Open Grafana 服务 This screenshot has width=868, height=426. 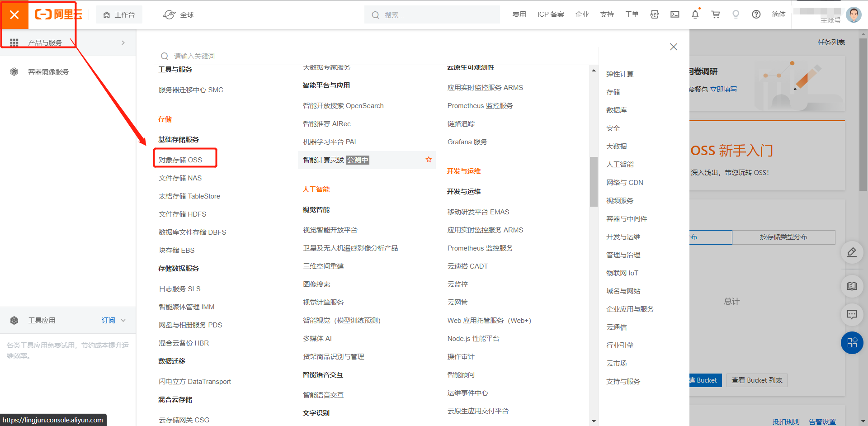point(467,142)
